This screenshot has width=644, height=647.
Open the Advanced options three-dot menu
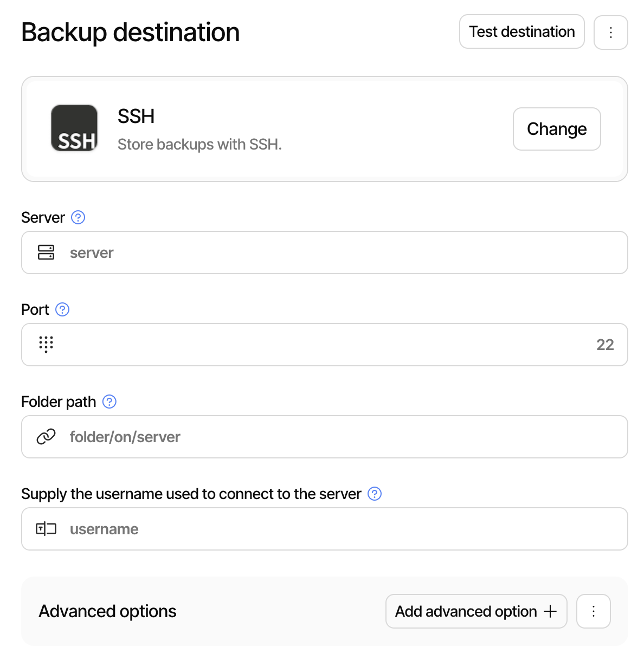point(593,611)
